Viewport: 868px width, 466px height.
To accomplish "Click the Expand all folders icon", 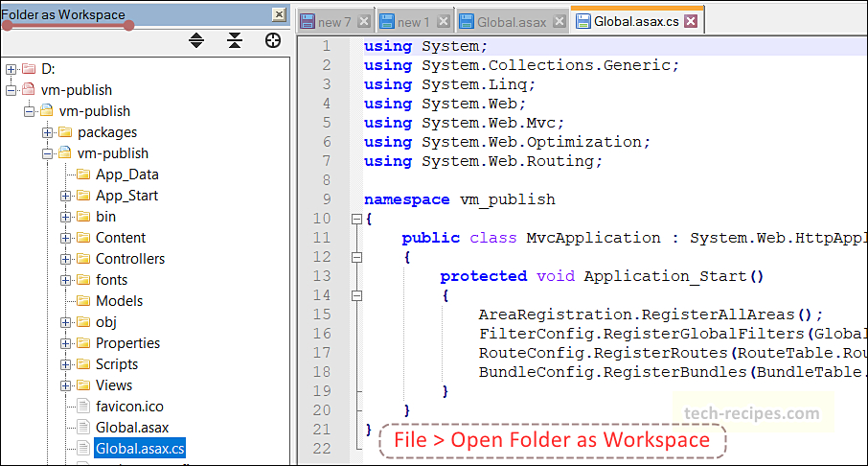I will point(196,40).
